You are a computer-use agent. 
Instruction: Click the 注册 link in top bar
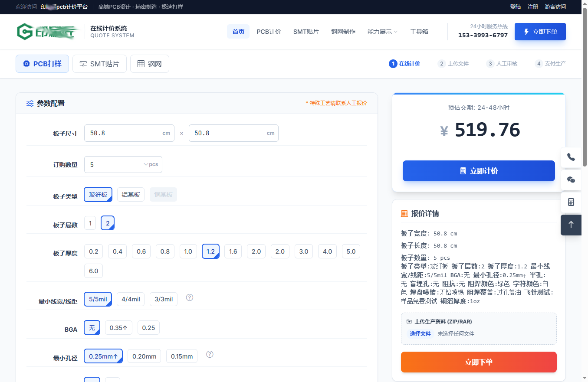point(532,7)
